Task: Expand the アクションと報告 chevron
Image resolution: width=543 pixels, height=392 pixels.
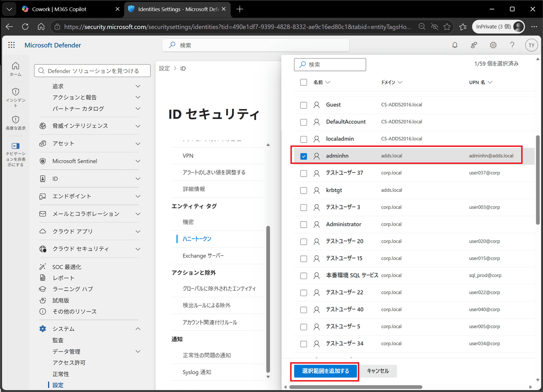Action: pyautogui.click(x=138, y=97)
